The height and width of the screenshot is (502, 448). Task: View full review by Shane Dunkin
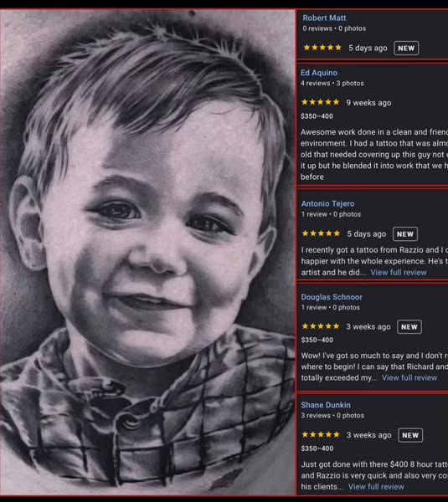click(376, 487)
